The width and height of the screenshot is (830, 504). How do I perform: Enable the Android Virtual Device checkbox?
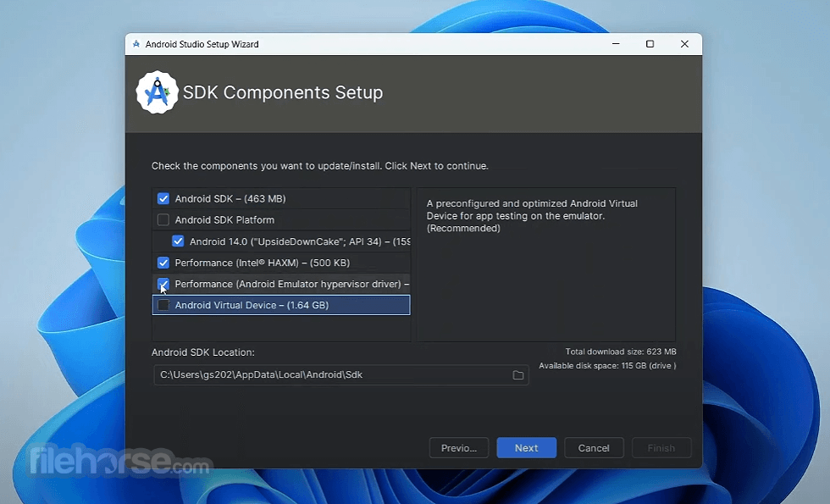163,305
